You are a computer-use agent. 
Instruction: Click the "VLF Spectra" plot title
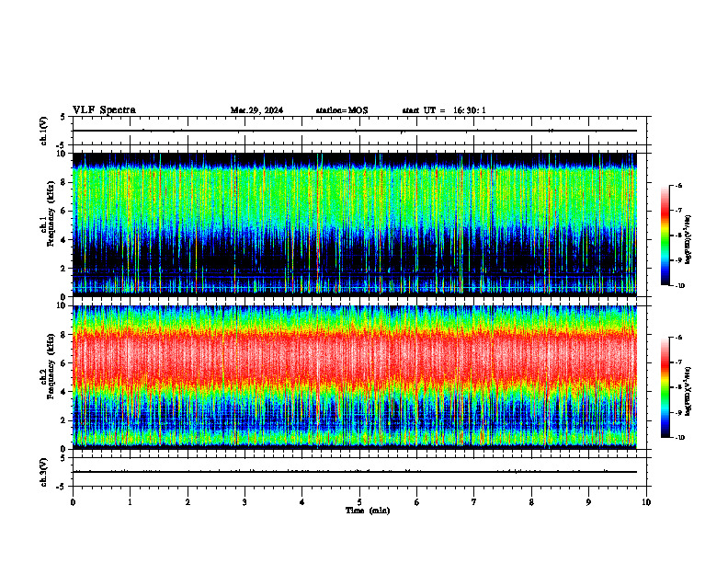(104, 110)
